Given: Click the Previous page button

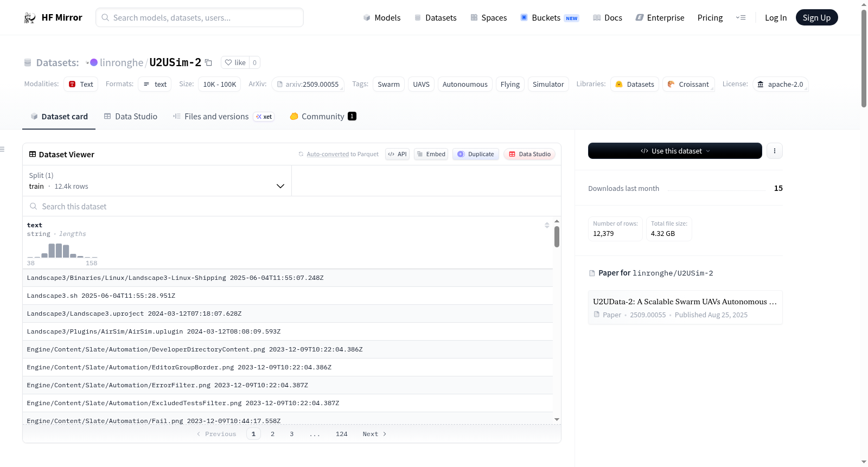Looking at the screenshot, I should coord(216,434).
